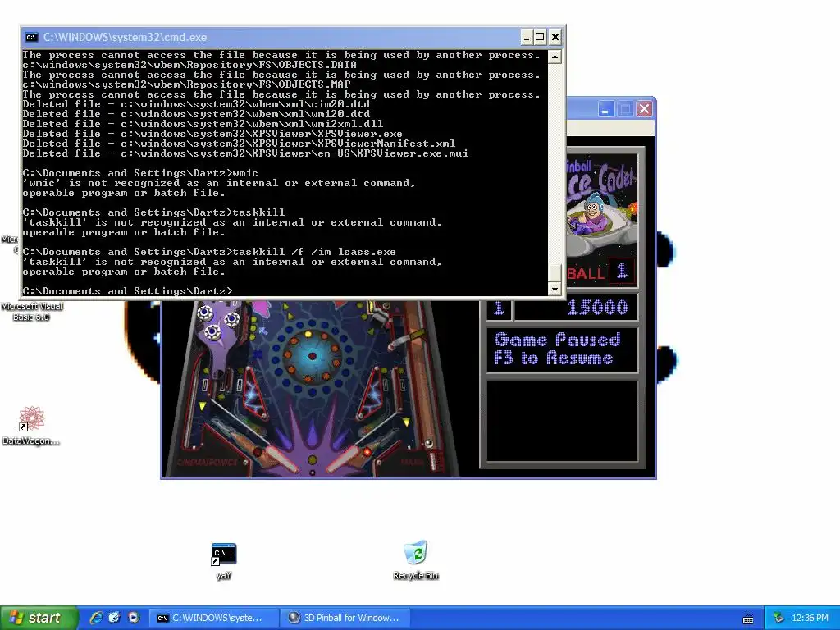Launch Internet Explorer from Quick Launch

(96, 618)
